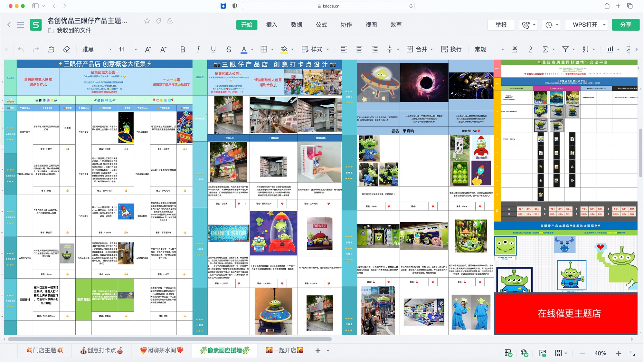Viewport: 644px width, 362px height.
Task: Click the fullscreen icon in status bar
Action: [632, 353]
